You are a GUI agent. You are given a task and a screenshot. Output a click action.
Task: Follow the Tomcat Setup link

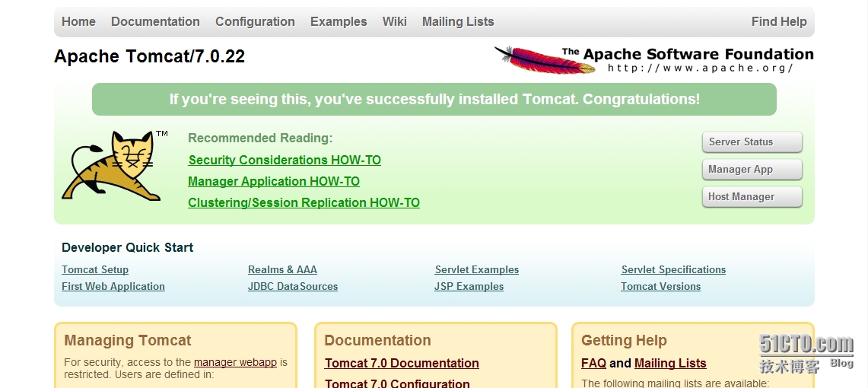click(x=95, y=269)
